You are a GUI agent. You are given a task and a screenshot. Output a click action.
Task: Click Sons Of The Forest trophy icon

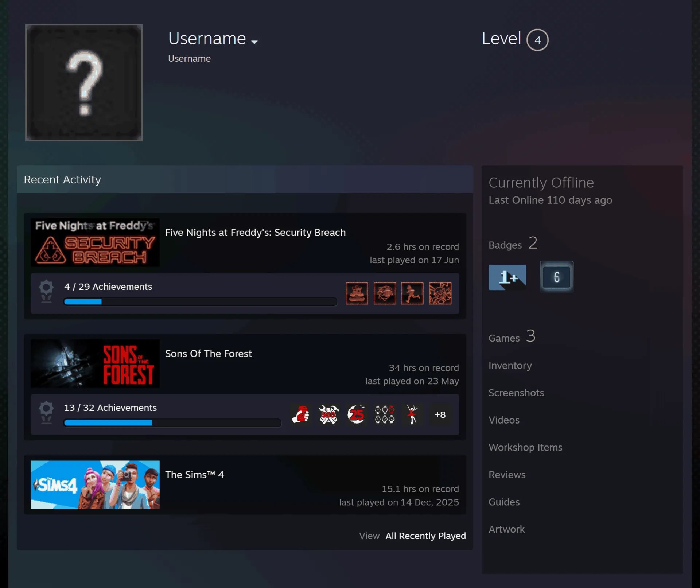[x=46, y=413]
